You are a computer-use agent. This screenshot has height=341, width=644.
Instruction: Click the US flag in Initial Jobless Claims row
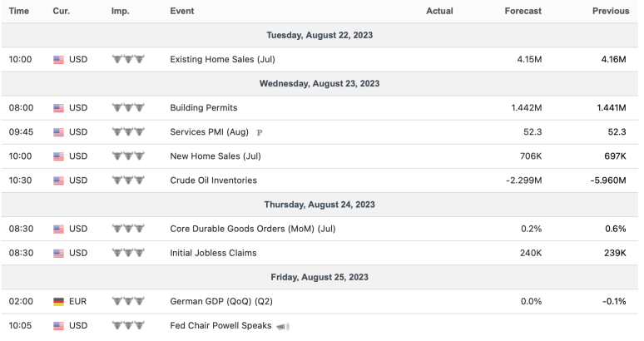(x=58, y=253)
